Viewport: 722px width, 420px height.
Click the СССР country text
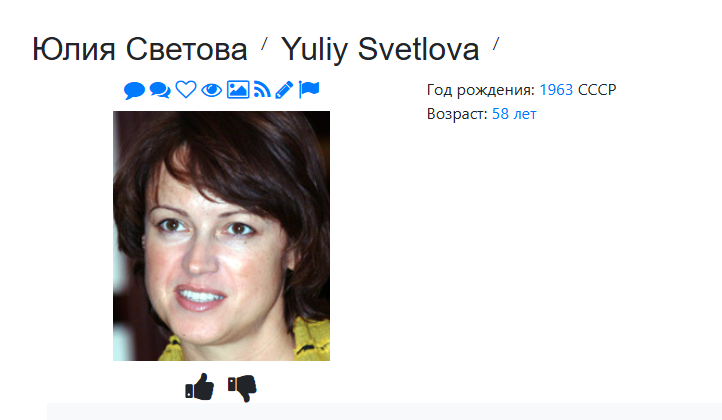(x=597, y=90)
